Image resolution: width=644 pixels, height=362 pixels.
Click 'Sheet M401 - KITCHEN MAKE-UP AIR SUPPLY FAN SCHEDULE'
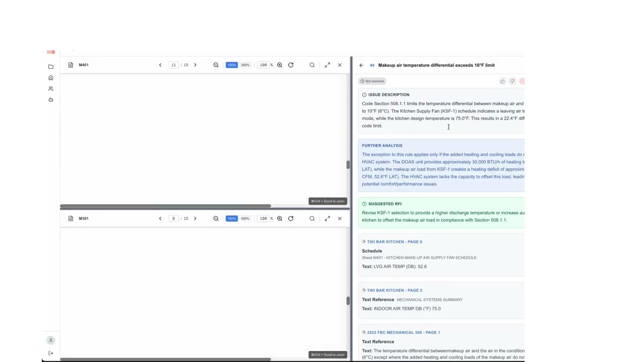tap(419, 257)
